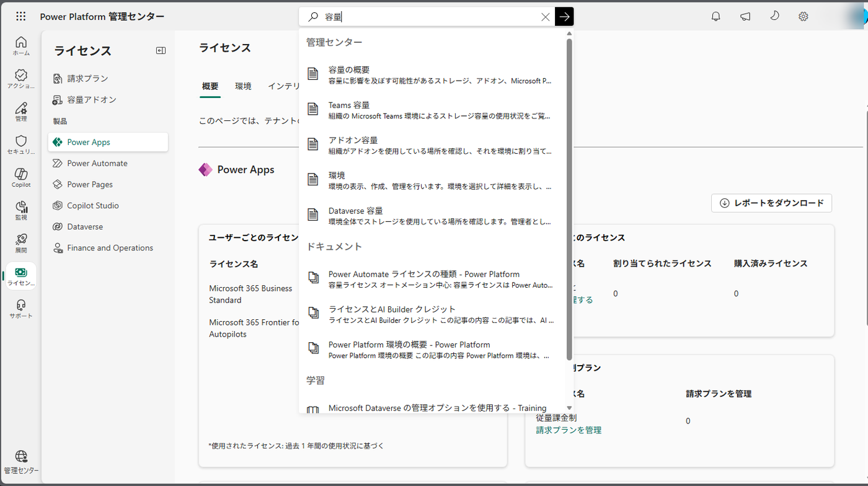The height and width of the screenshot is (486, 868).
Task: Click the ライセンス名 column header
Action: 234,263
